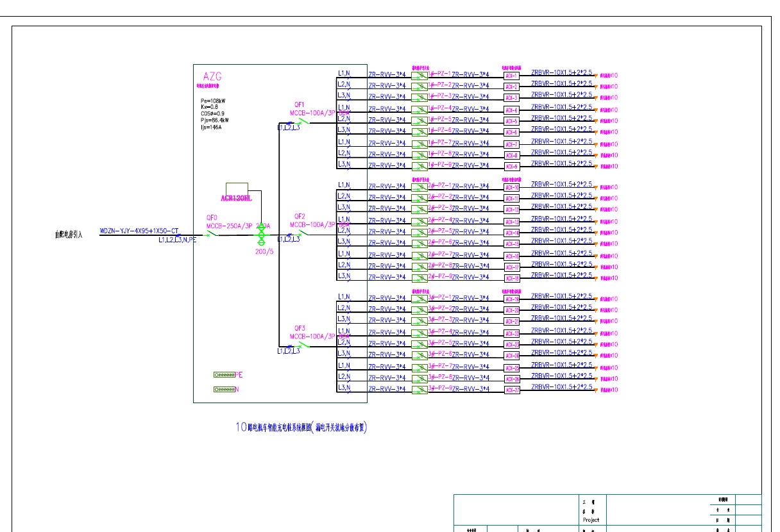Select the leakage switch symbol at 3#-PZ-1
The image size is (780, 532).
(420, 299)
